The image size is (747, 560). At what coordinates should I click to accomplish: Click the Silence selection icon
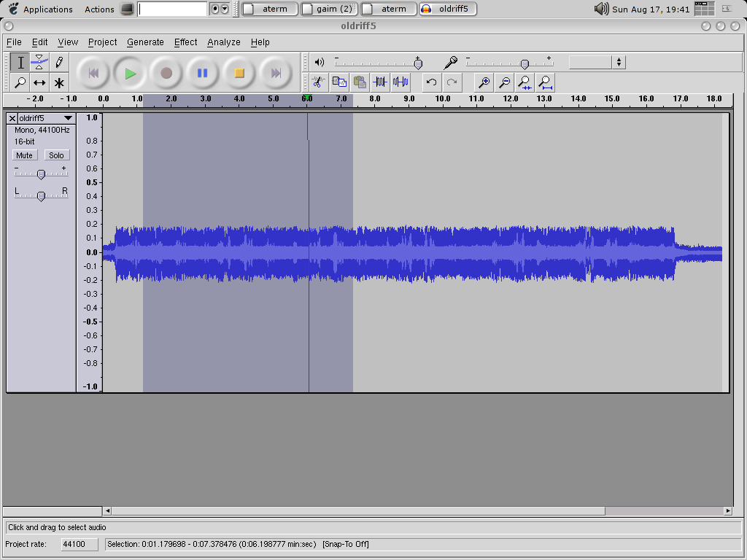click(400, 82)
